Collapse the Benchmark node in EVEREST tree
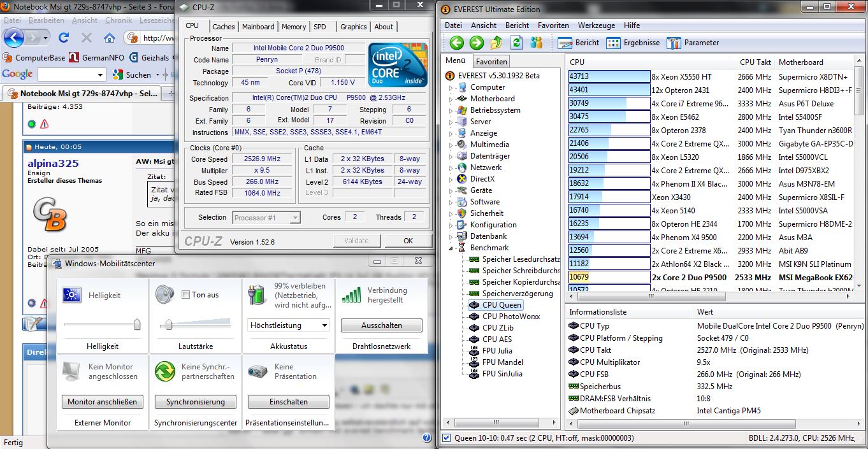Viewport: 868px width, 449px height. [x=451, y=248]
